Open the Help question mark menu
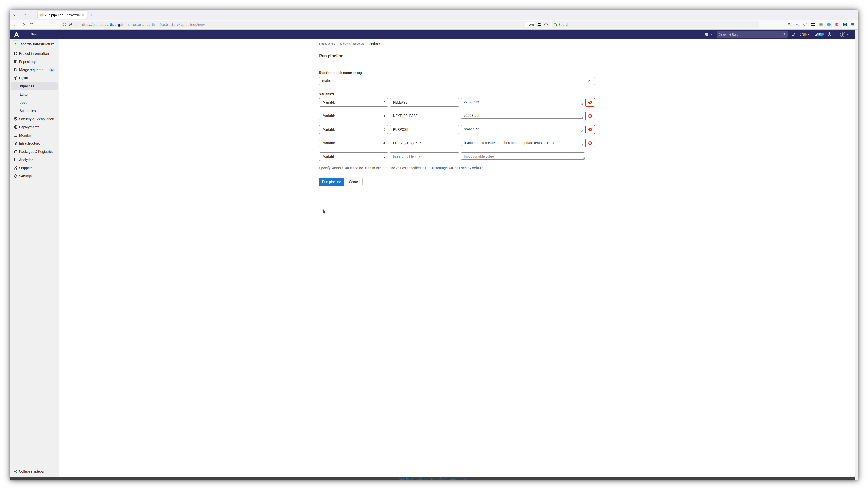The width and height of the screenshot is (868, 490). (x=831, y=34)
